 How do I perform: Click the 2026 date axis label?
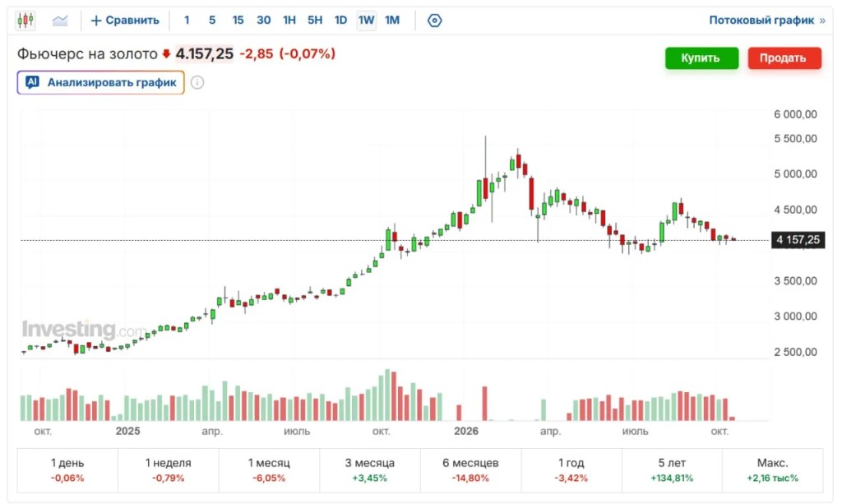point(466,431)
